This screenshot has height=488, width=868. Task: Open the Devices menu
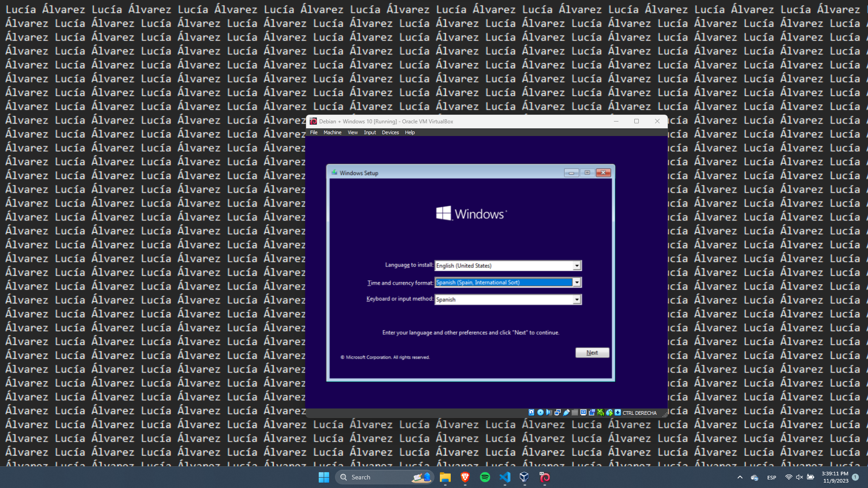(x=390, y=132)
